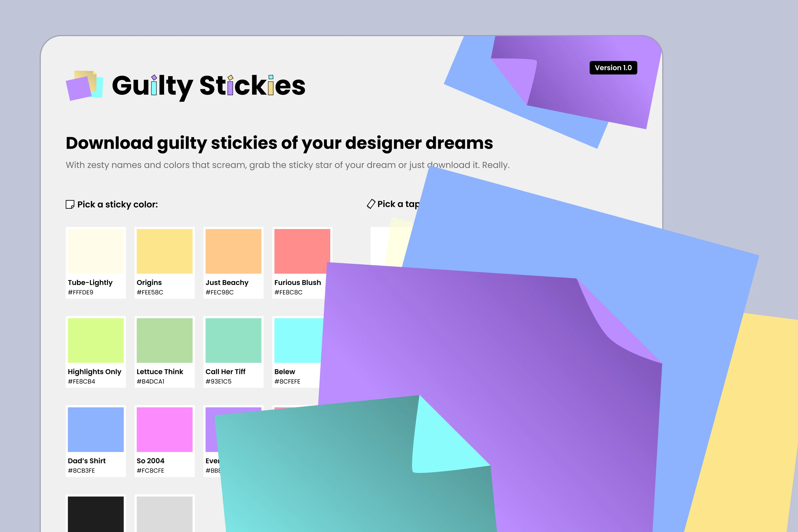This screenshot has width=798, height=532.
Task: Select the light gray sticky swatch at bottom
Action: [x=165, y=516]
